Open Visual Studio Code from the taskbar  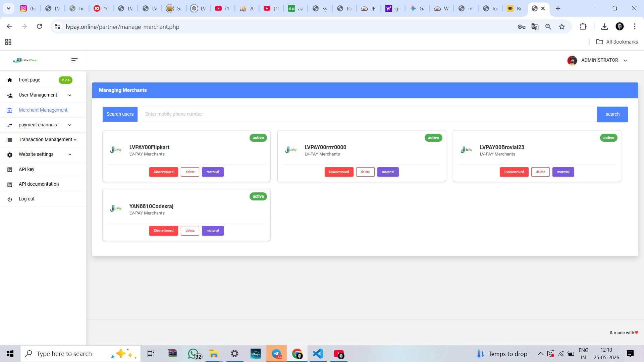[318, 354]
